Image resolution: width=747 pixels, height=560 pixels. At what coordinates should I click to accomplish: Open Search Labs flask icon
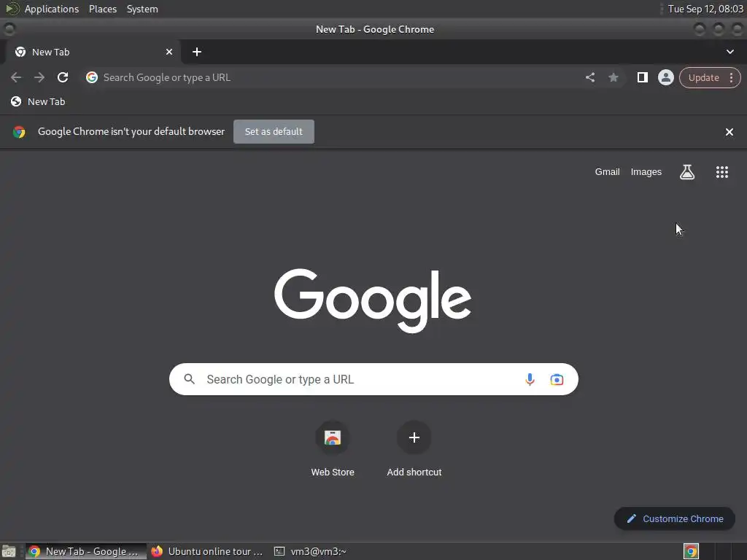pyautogui.click(x=686, y=172)
